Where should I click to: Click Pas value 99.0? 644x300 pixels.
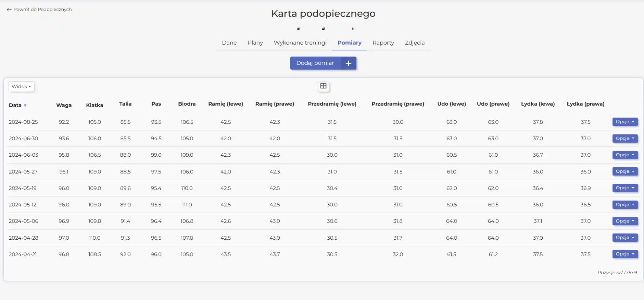tap(156, 155)
